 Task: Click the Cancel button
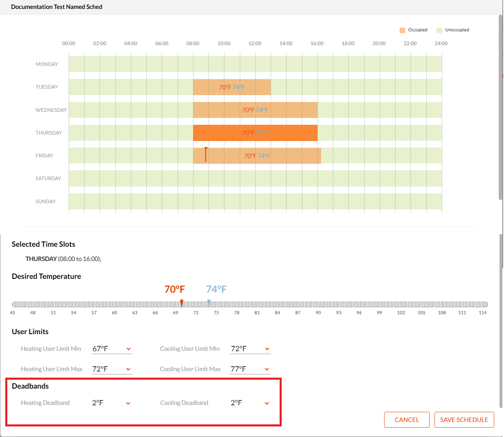tap(406, 420)
